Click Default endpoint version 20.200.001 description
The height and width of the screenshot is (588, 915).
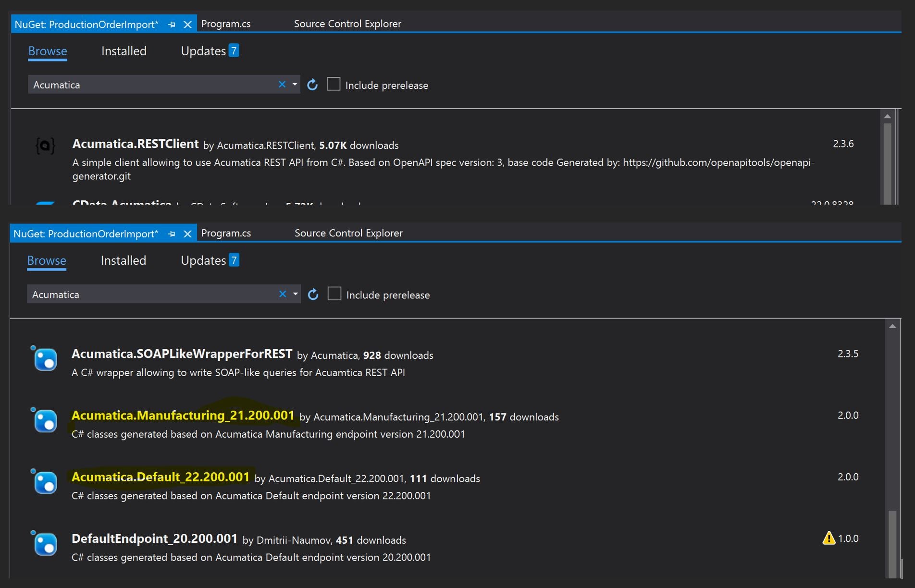251,557
